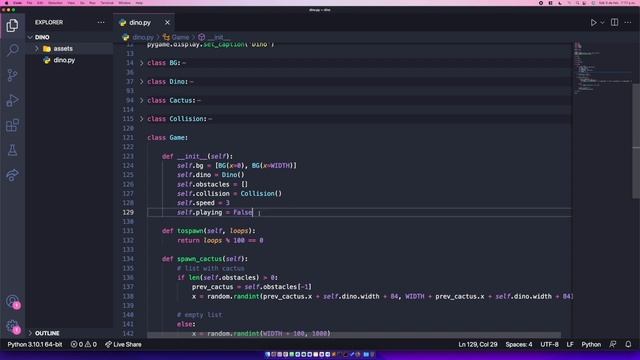
Task: Expand the folded class Dino block
Action: click(142, 82)
